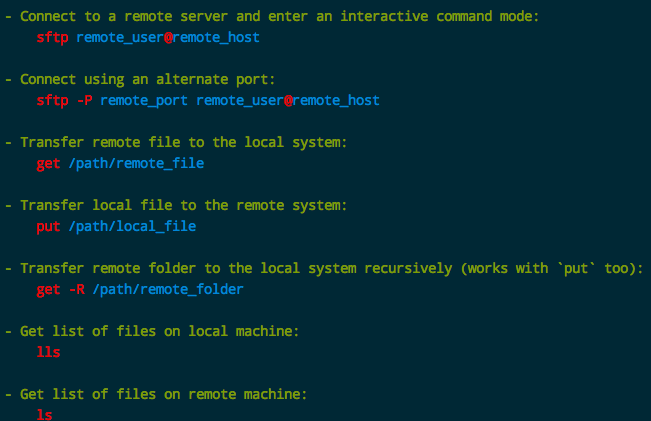Click the 'Transfer remote folder' description line
This screenshot has height=421, width=651.
point(332,268)
